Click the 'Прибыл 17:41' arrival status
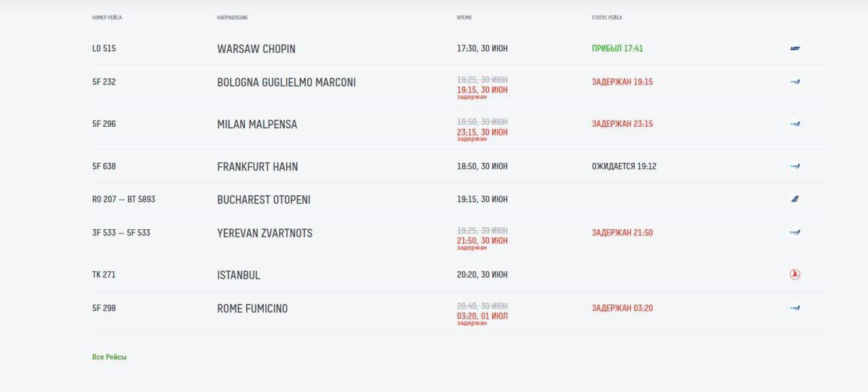 click(617, 49)
